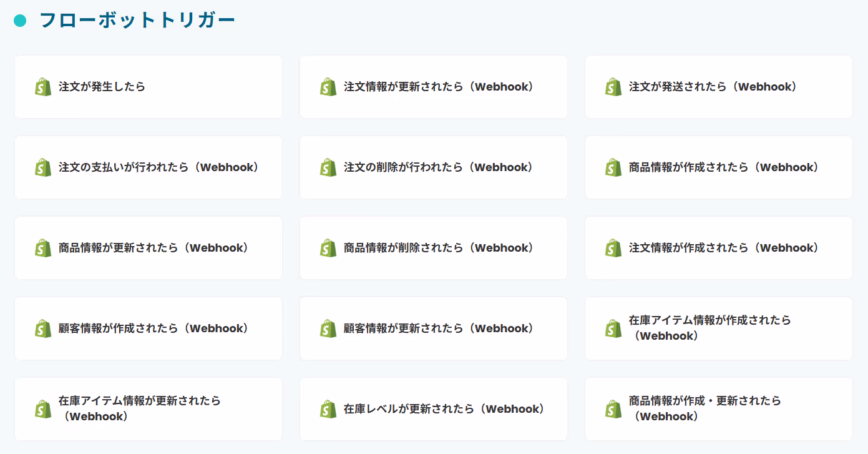This screenshot has width=868, height=454.
Task: Select the 顧客情報が更新されたら（Webhook） label
Action: coord(441,328)
